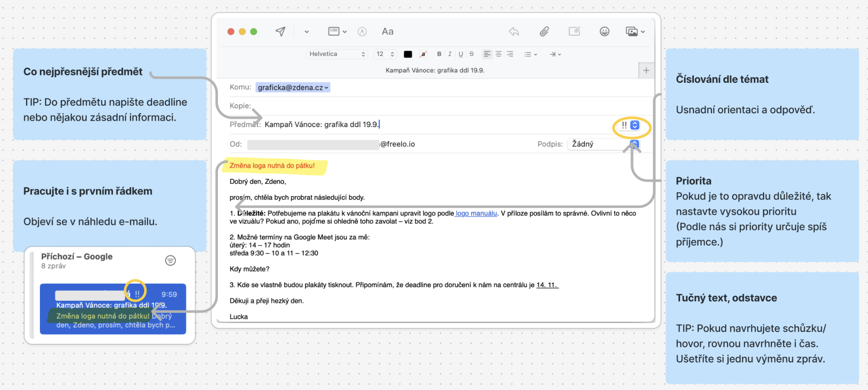Align text right

point(510,54)
